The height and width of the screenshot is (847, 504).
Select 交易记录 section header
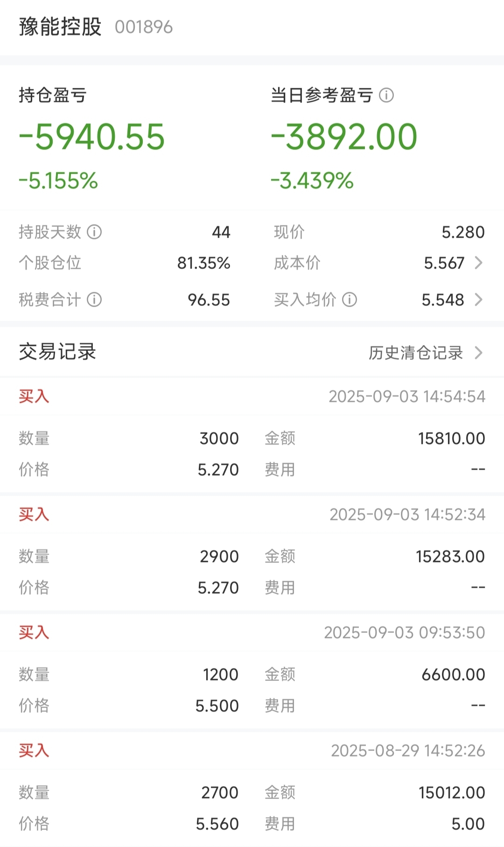click(57, 352)
